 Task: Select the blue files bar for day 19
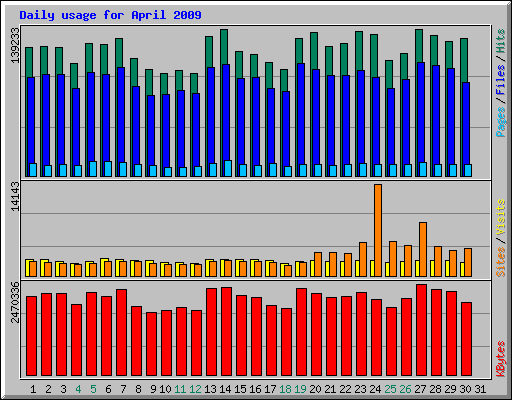point(301,114)
